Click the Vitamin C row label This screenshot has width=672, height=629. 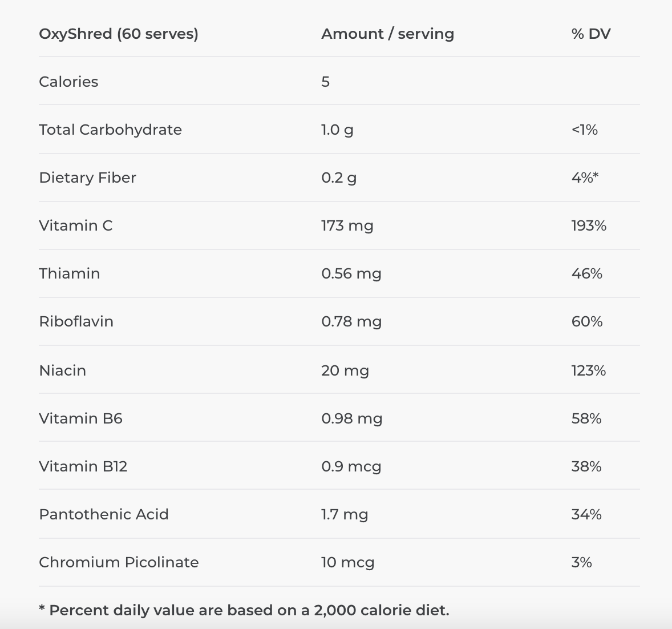coord(76,225)
